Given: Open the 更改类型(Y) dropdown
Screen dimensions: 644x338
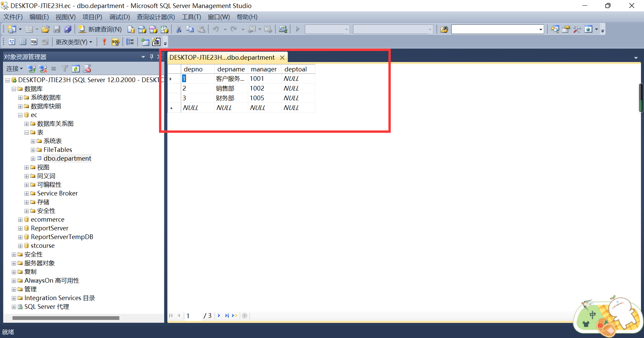Looking at the screenshot, I should [x=74, y=42].
